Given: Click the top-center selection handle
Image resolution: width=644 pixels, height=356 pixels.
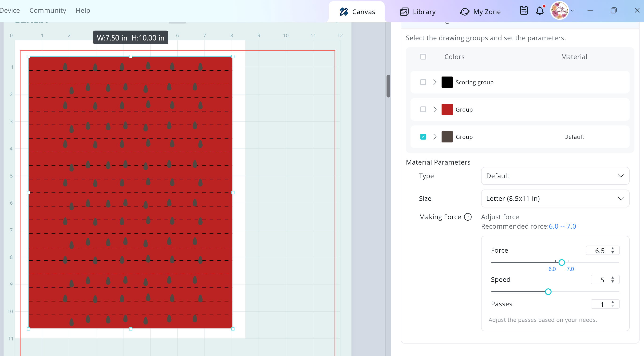Looking at the screenshot, I should pos(130,57).
